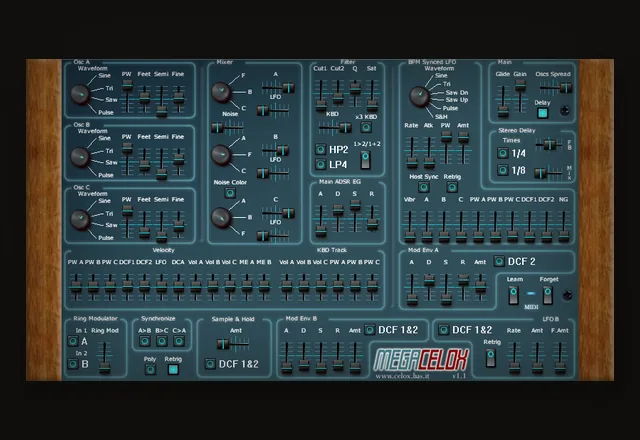Viewport: 640px width, 440px height.
Task: Click the Osc B Semi slider
Action: point(162,162)
